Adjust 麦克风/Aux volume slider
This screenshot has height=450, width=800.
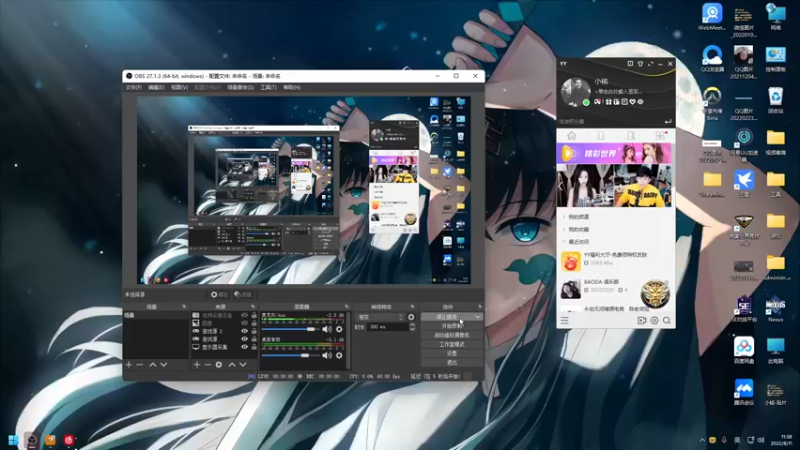coord(289,330)
